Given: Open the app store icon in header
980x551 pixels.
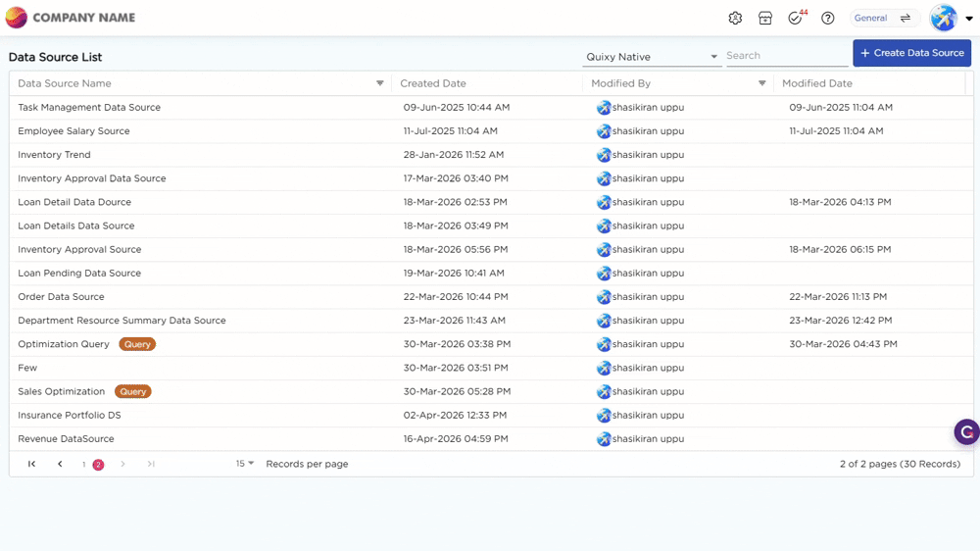Looking at the screenshot, I should pyautogui.click(x=765, y=19).
